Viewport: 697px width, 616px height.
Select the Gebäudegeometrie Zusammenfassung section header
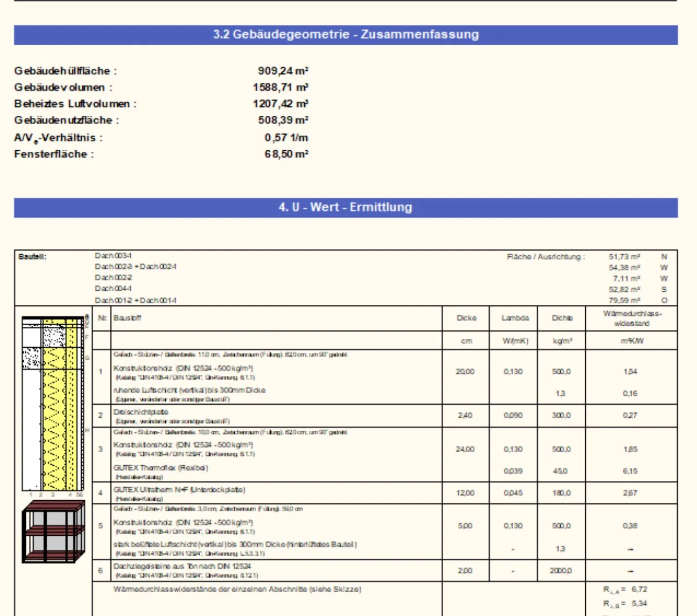(346, 35)
